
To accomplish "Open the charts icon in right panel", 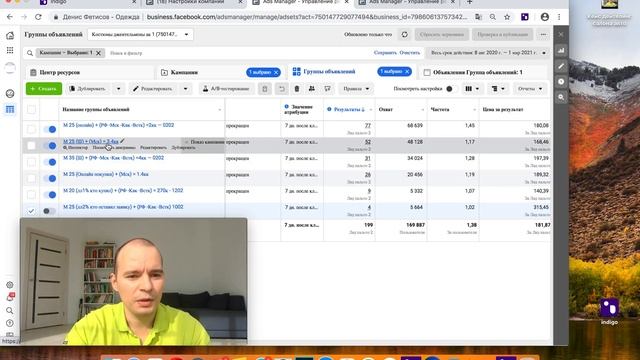I will coord(561,50).
